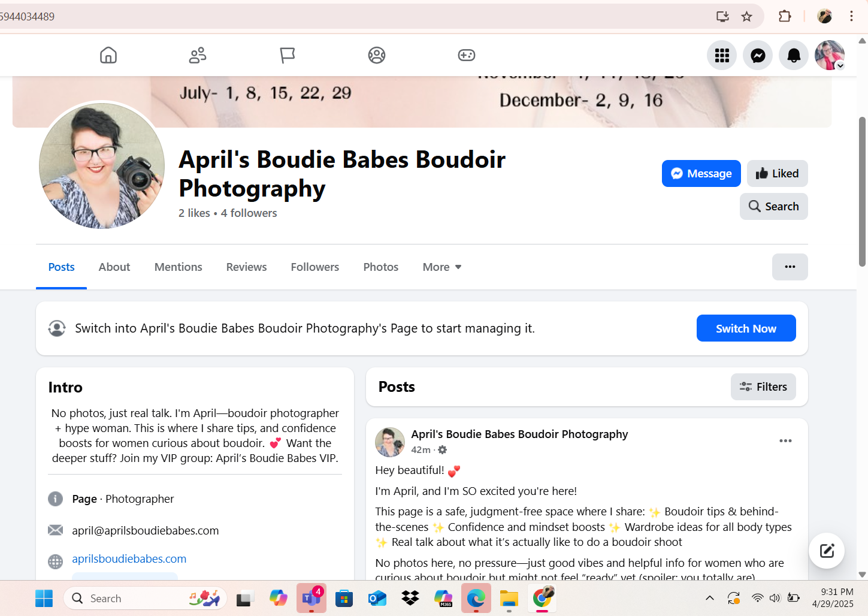Click the Windows taskbar Search box

point(145,598)
